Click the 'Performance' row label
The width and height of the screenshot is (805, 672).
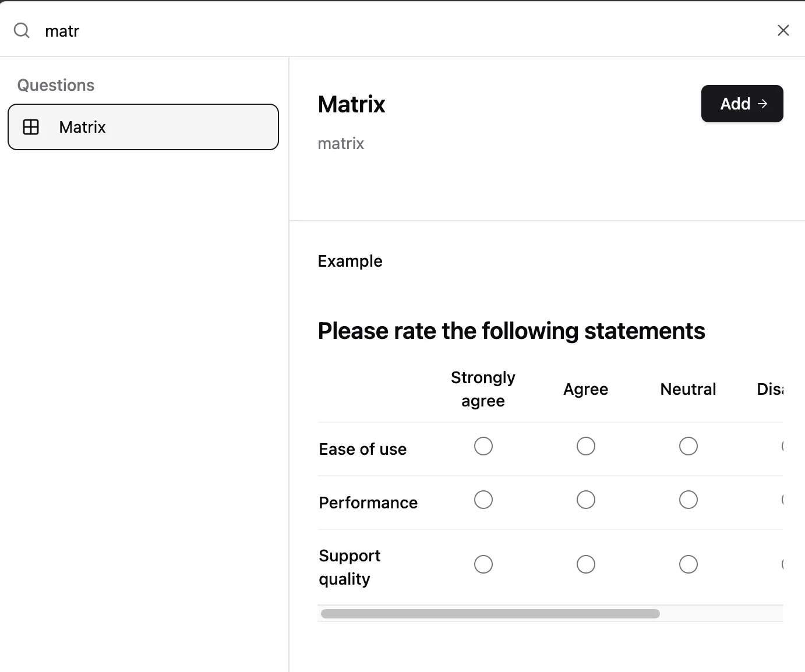coord(368,503)
